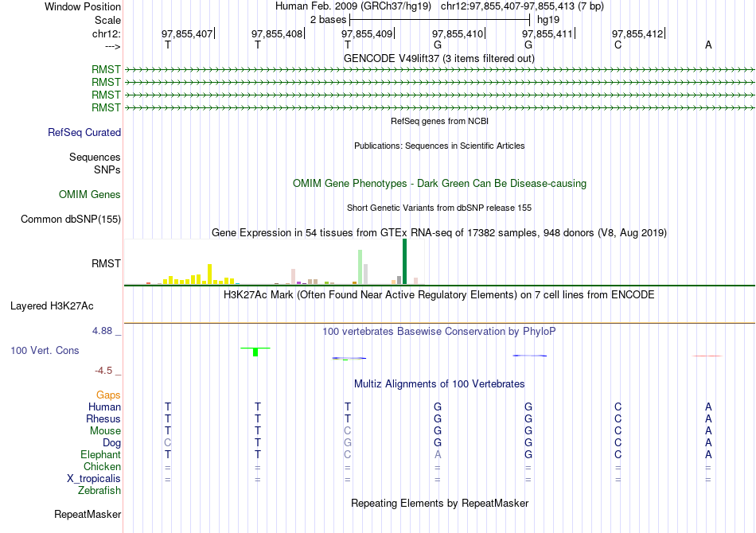Click the light green GTEx expression bar

tap(360, 267)
